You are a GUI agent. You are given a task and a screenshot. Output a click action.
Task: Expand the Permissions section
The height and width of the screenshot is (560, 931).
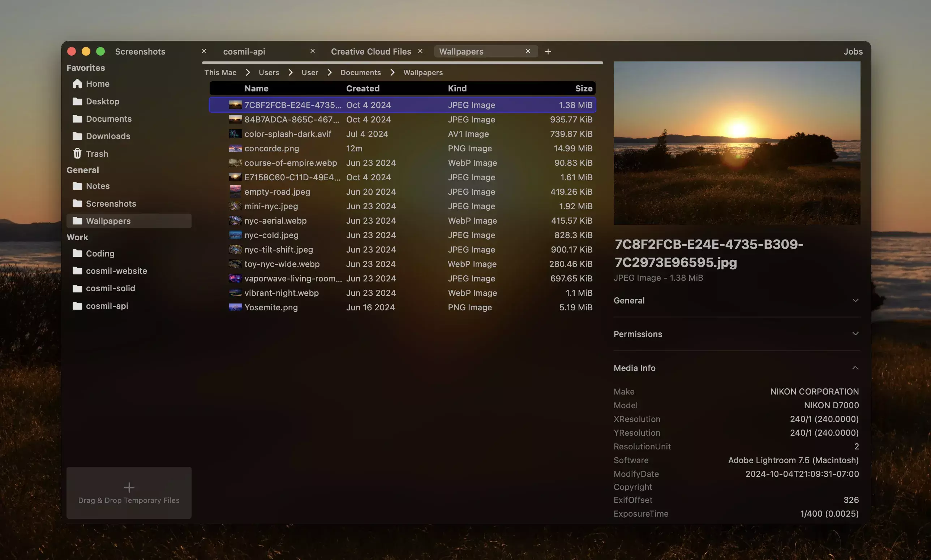[x=855, y=334]
